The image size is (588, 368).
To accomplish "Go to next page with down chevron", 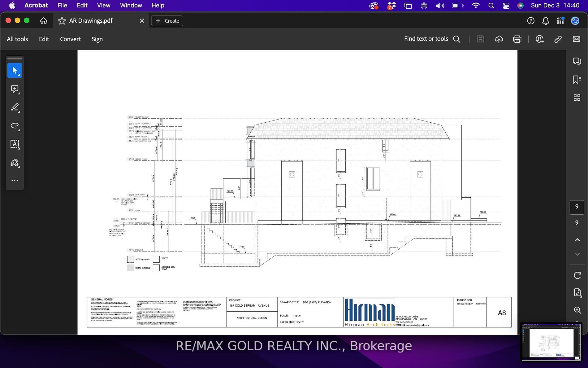I will (x=577, y=254).
